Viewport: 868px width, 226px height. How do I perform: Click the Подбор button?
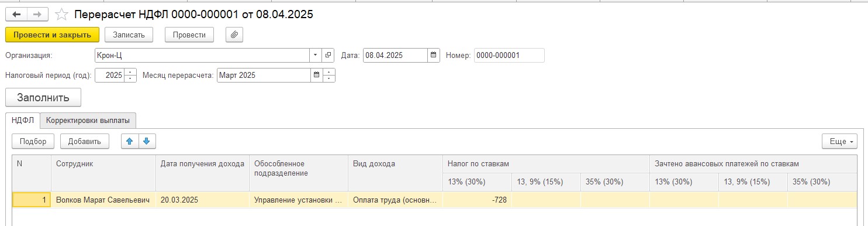point(33,141)
